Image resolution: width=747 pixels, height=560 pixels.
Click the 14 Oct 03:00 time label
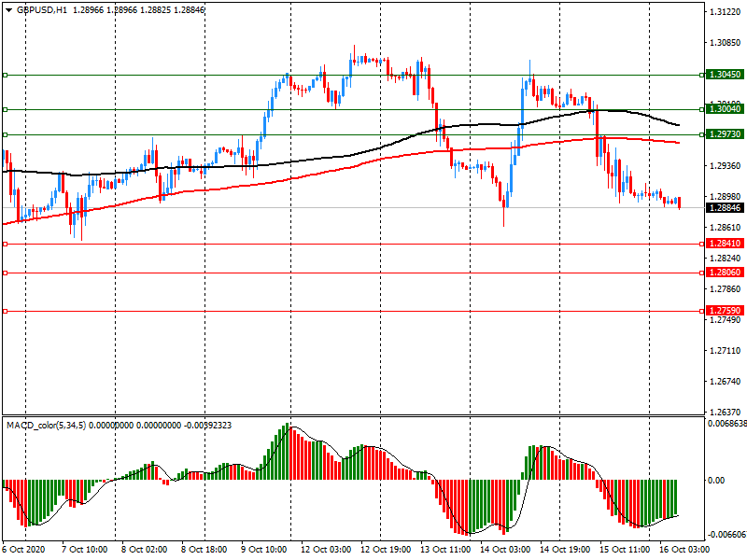click(505, 550)
